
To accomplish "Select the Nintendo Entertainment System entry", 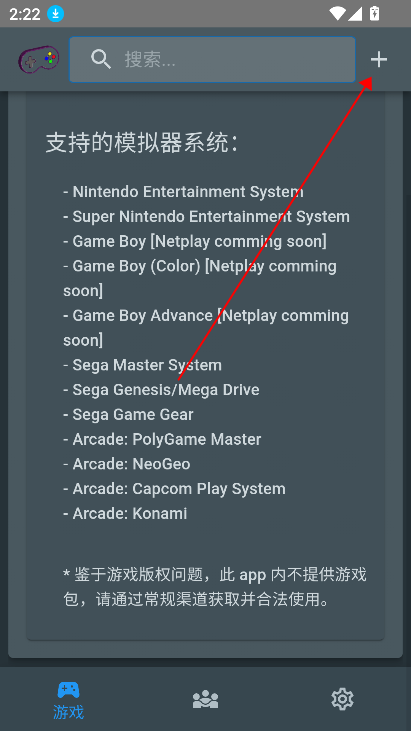I will [x=184, y=192].
